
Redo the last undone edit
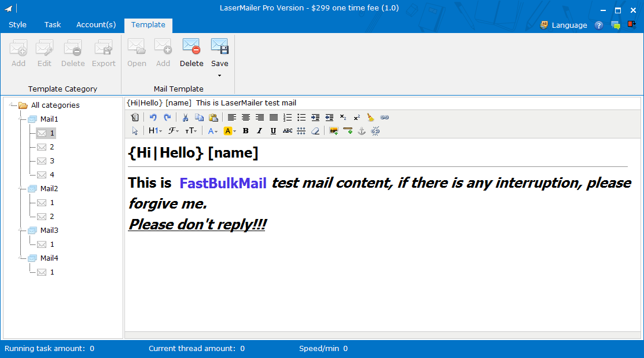[167, 118]
